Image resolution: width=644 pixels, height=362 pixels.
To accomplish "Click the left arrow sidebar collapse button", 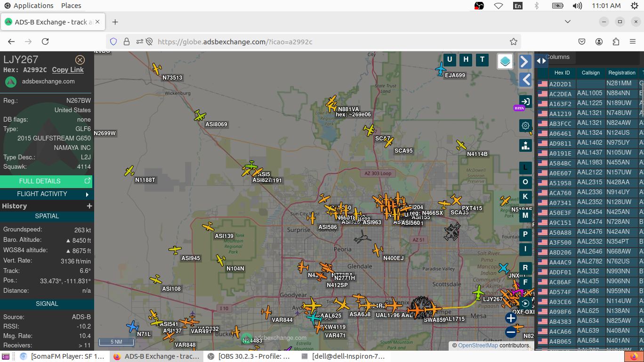I will 525,80.
